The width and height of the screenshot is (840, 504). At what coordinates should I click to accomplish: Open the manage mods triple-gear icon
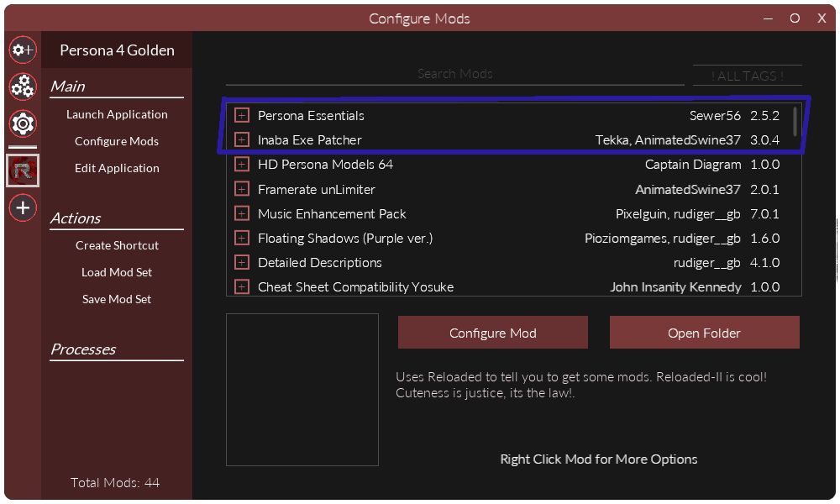(23, 87)
